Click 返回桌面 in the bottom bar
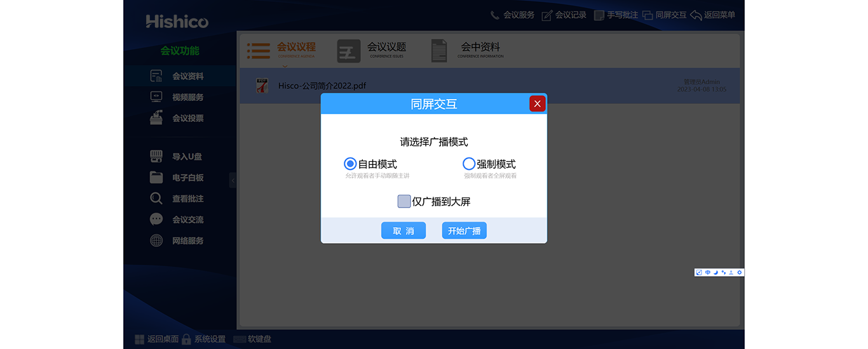 pyautogui.click(x=156, y=339)
